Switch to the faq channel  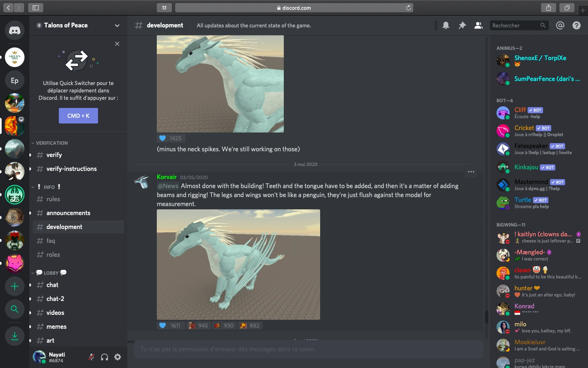51,241
